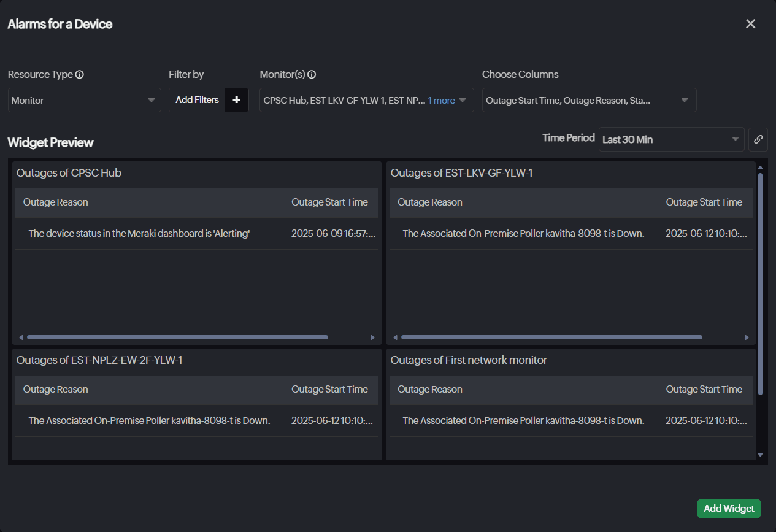
Task: Click the vertical scrollbar thumb of widget preview
Action: point(761,282)
